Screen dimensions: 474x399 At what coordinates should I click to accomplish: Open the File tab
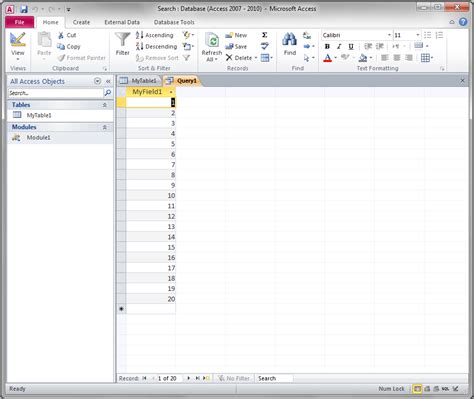(20, 22)
